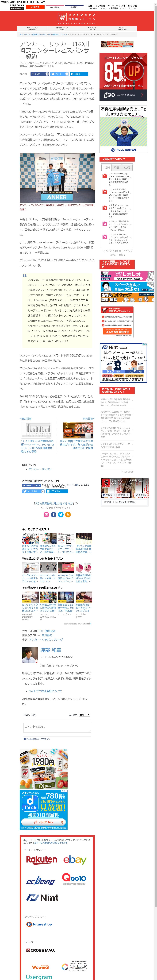Click the Qoo10 sponsor logo
157x980 pixels.
tap(74, 879)
